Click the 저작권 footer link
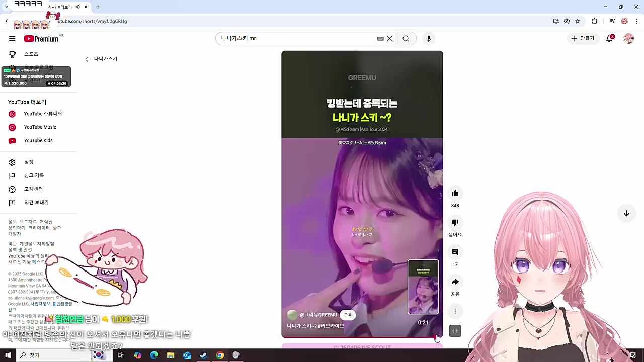Viewport: 644px width, 362px height. [x=46, y=222]
